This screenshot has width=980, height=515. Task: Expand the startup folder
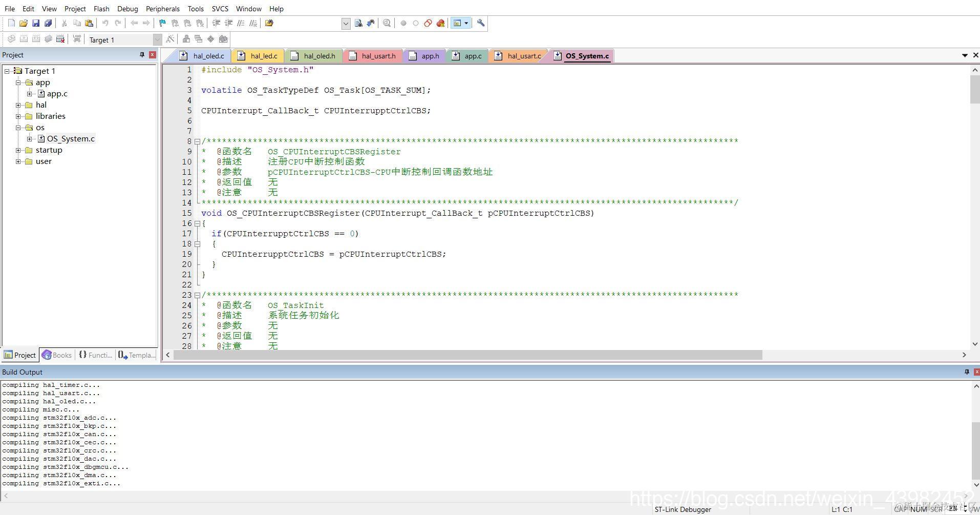[18, 150]
